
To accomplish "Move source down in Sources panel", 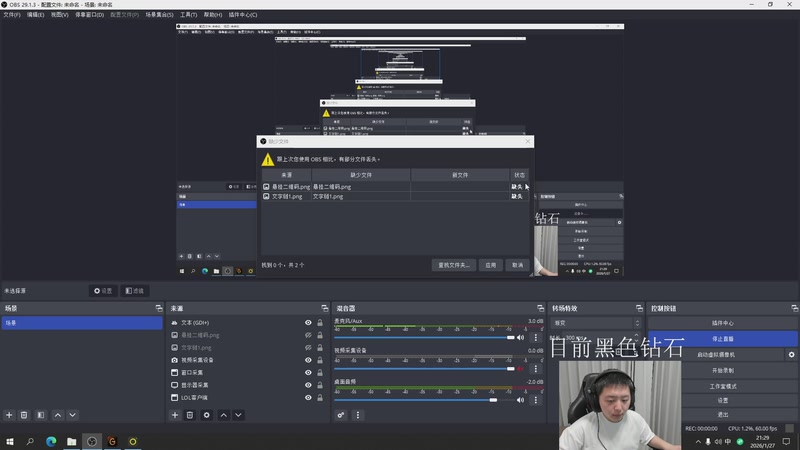I will click(x=238, y=415).
